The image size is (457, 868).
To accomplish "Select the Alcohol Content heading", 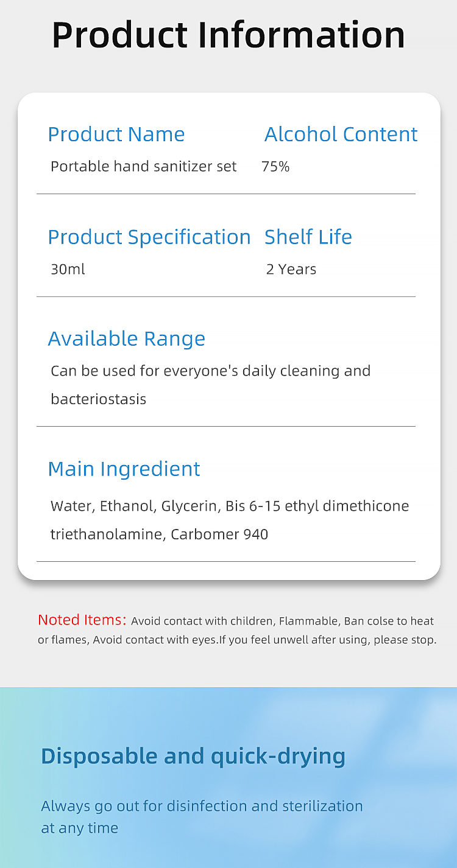I will (x=341, y=135).
